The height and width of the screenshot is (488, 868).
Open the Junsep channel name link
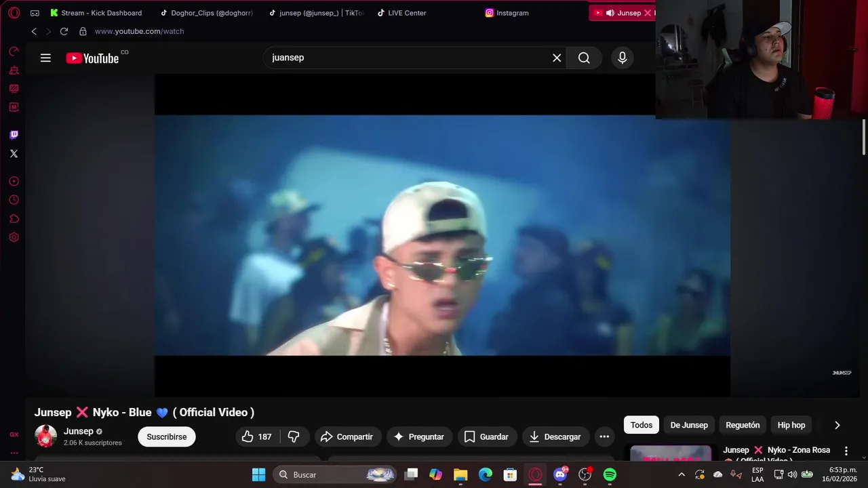coord(79,431)
